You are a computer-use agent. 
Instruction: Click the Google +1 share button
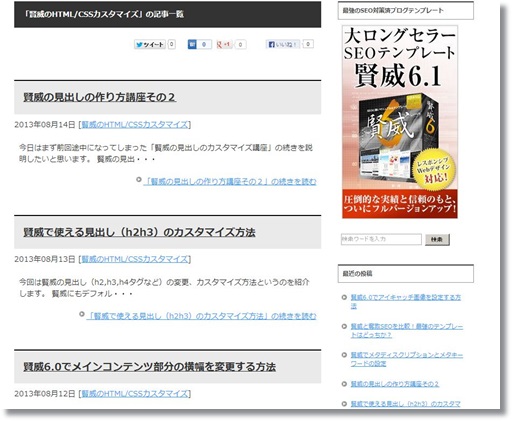point(224,44)
